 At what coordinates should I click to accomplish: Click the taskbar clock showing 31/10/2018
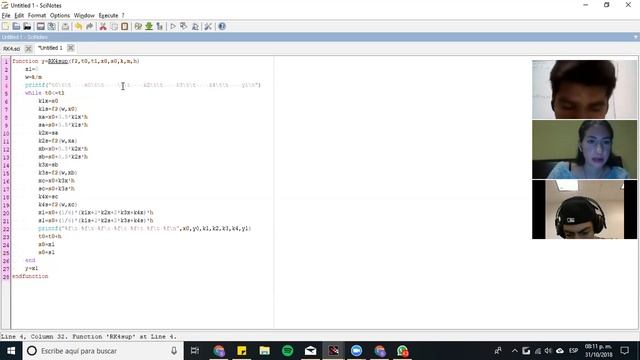pos(598,351)
